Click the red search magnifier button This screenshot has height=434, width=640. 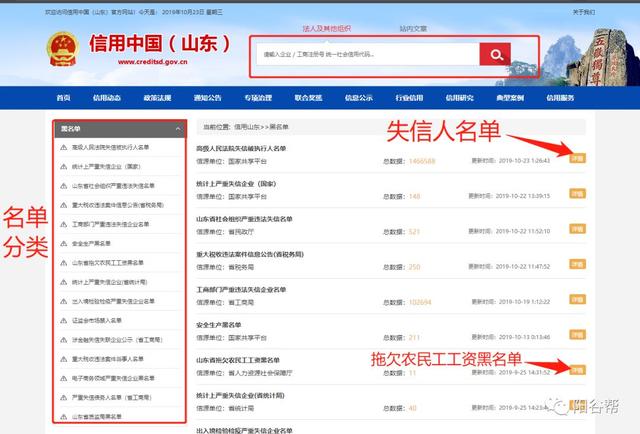tap(495, 54)
